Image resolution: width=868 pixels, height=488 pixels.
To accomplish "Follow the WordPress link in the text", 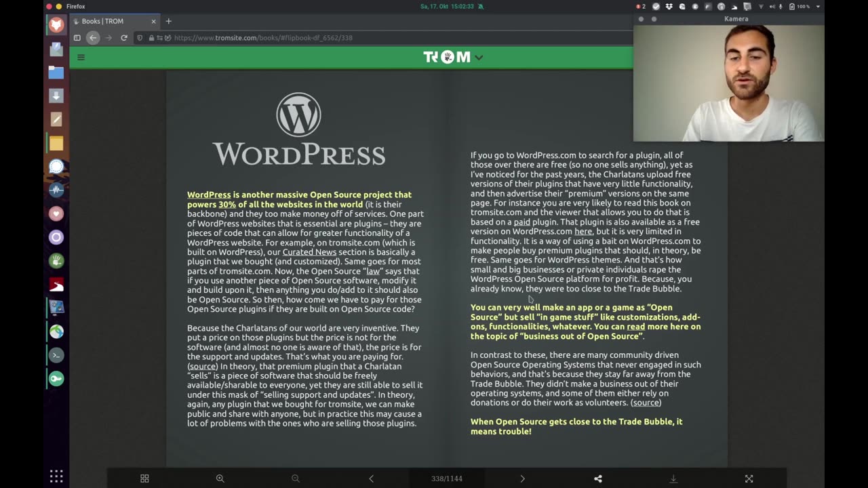I will 209,195.
